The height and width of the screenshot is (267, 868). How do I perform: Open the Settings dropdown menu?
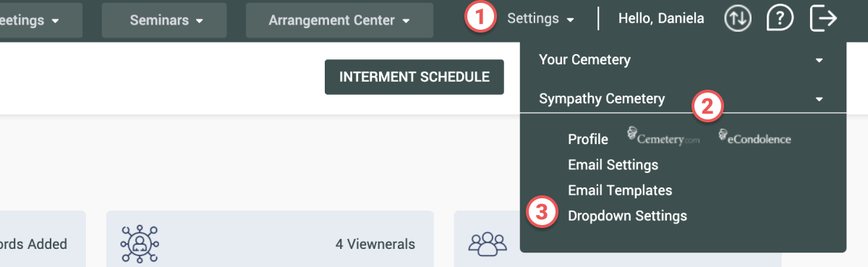540,20
